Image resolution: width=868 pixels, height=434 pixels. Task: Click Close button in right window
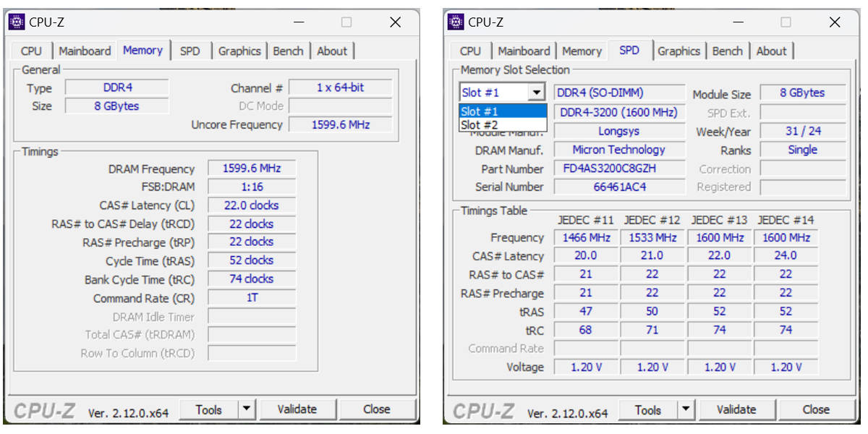(x=816, y=410)
